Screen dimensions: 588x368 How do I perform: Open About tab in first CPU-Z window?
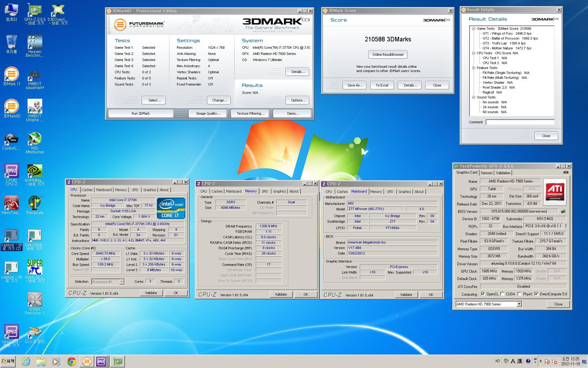coord(164,190)
